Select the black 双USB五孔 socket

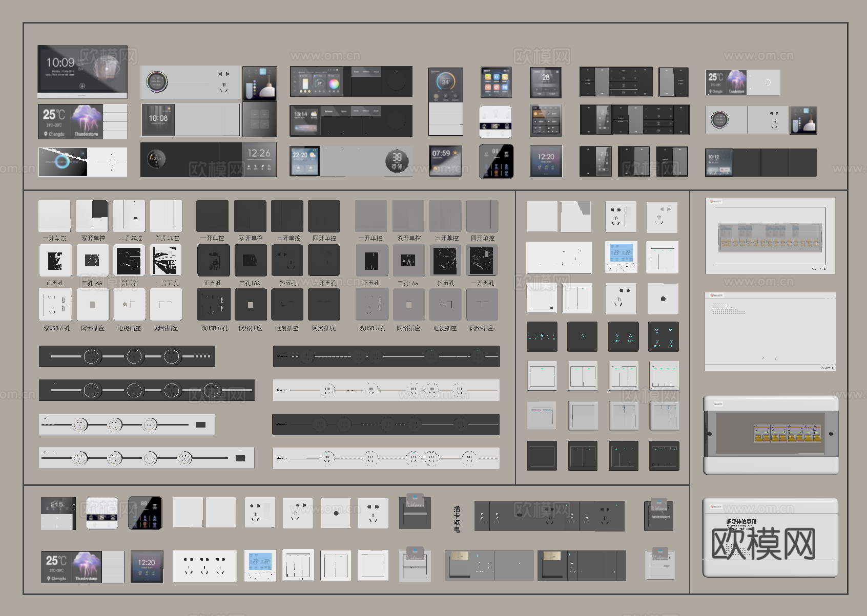tap(214, 305)
